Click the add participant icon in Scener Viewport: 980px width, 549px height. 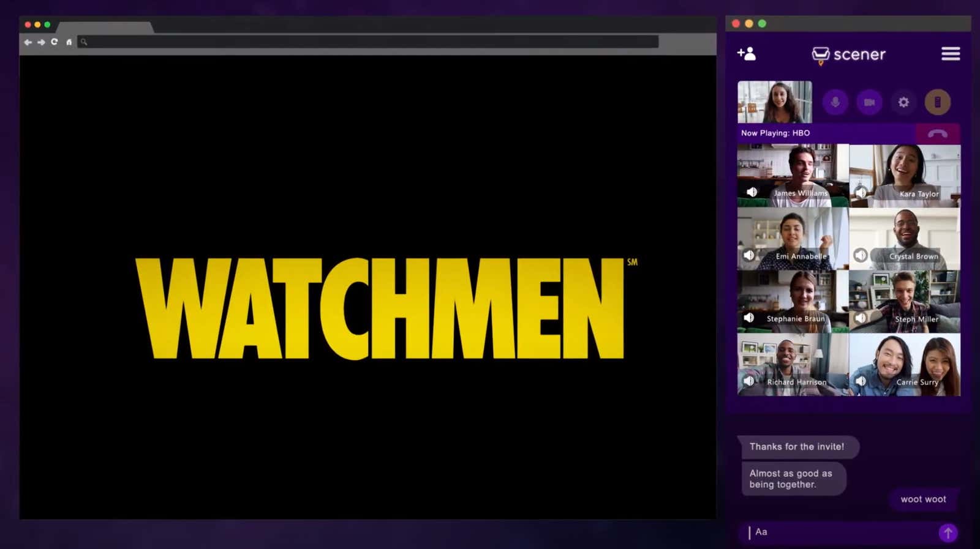click(x=746, y=54)
